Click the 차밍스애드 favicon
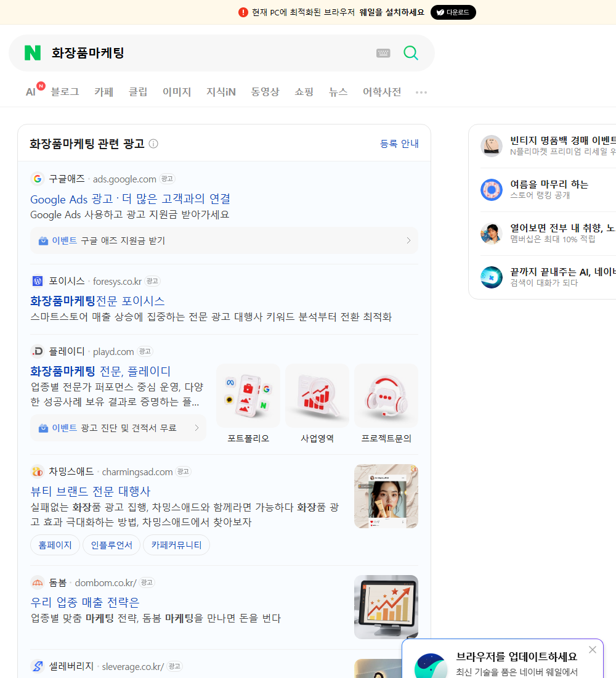The image size is (616, 678). click(x=38, y=472)
